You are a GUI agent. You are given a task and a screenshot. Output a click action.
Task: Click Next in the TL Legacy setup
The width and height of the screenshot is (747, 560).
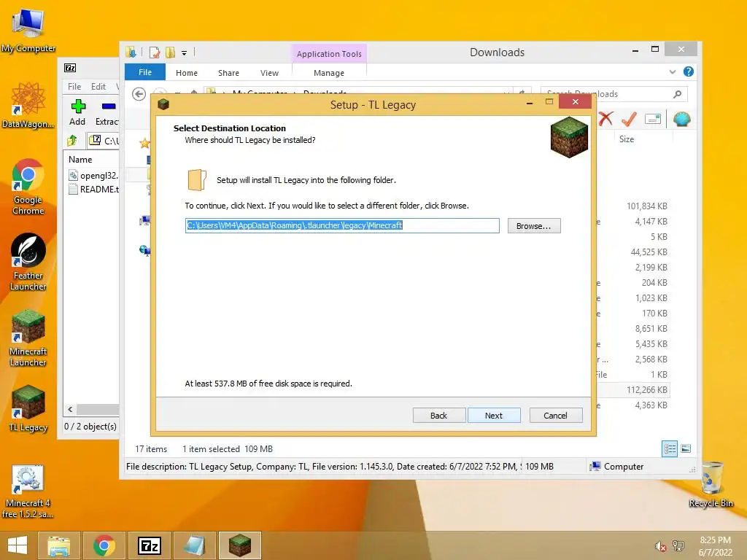coord(494,415)
